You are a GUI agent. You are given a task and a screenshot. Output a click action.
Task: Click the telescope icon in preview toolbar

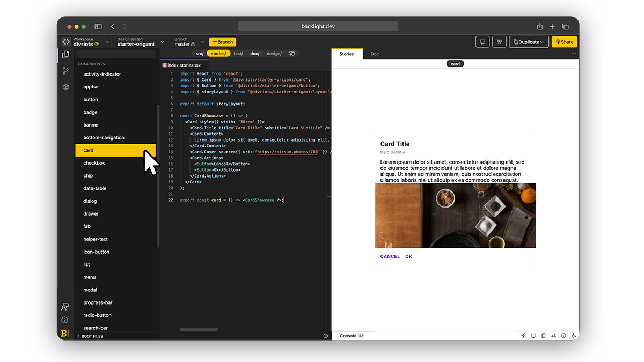click(x=523, y=336)
